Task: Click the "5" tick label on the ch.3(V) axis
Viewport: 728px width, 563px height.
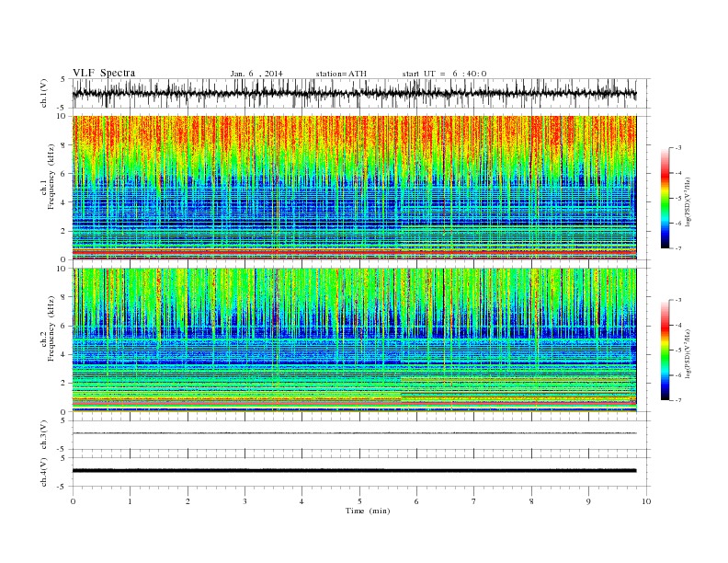Action: (64, 420)
